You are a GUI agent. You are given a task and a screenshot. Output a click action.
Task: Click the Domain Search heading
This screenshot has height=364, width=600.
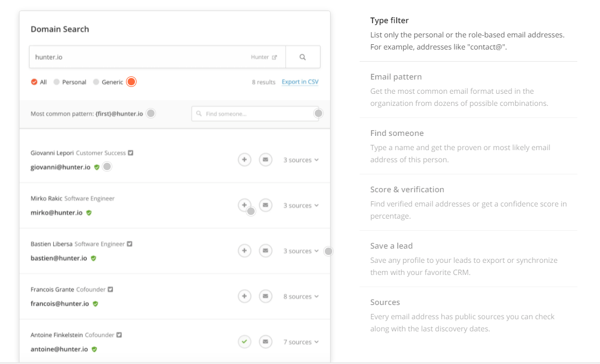[60, 29]
